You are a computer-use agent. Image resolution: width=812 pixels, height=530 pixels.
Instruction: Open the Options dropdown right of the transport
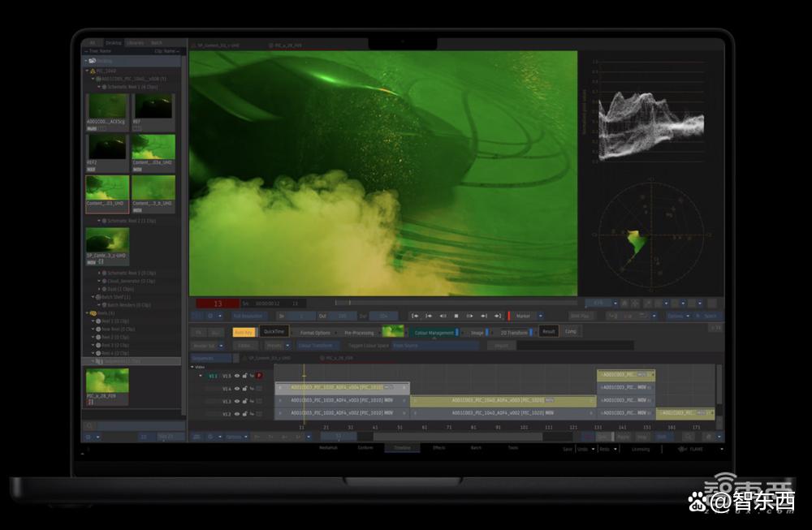(x=688, y=316)
